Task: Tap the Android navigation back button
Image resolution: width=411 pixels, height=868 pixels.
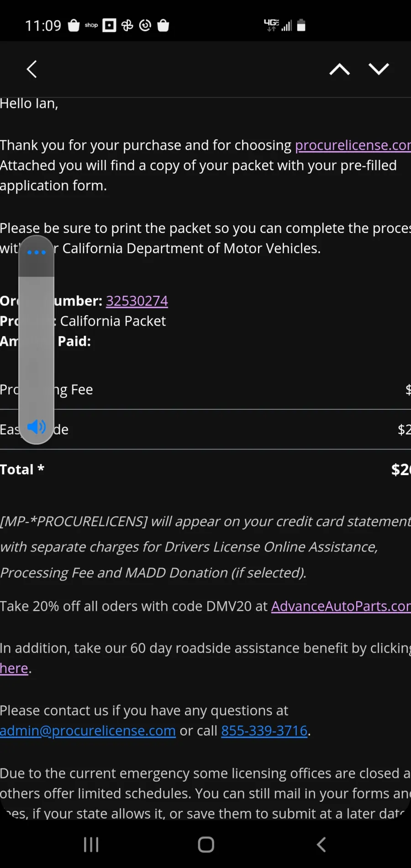Action: pyautogui.click(x=321, y=845)
